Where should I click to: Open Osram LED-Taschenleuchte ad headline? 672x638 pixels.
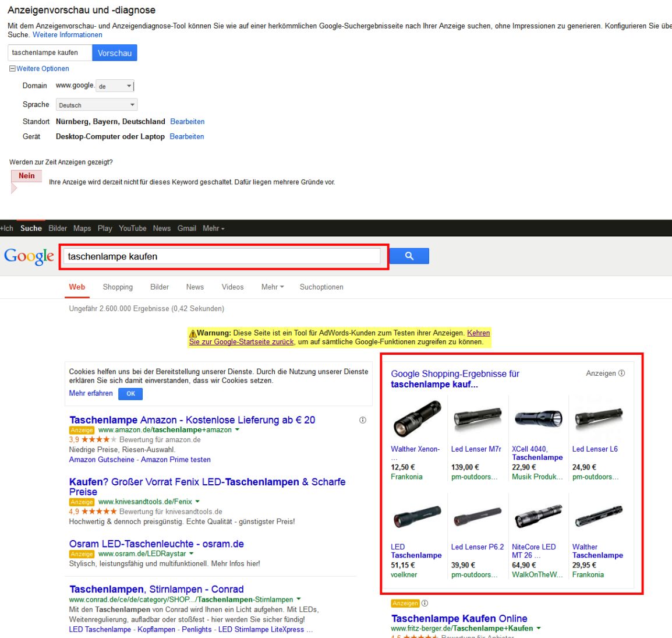pos(157,544)
